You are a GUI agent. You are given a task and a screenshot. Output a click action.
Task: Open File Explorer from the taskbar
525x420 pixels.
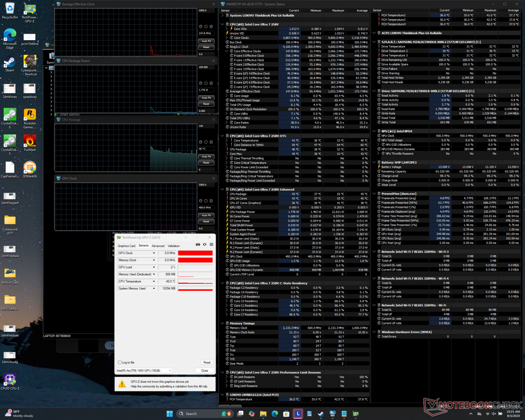[263, 414]
